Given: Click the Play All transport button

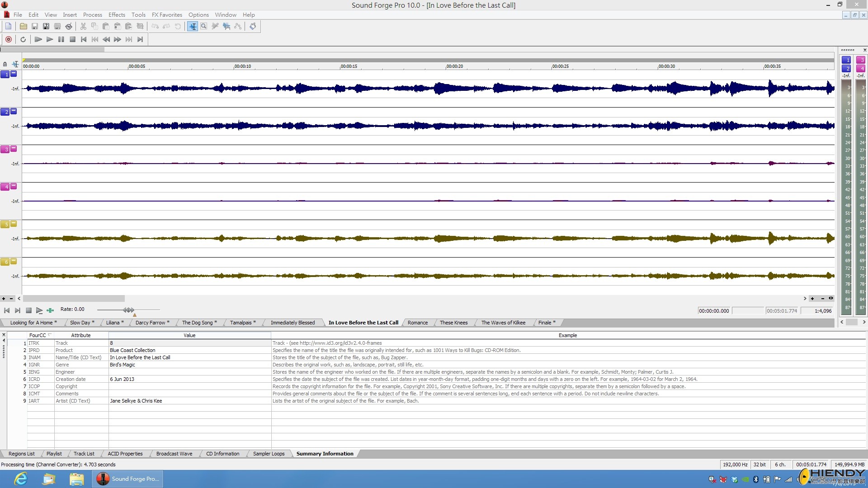Looking at the screenshot, I should [38, 39].
